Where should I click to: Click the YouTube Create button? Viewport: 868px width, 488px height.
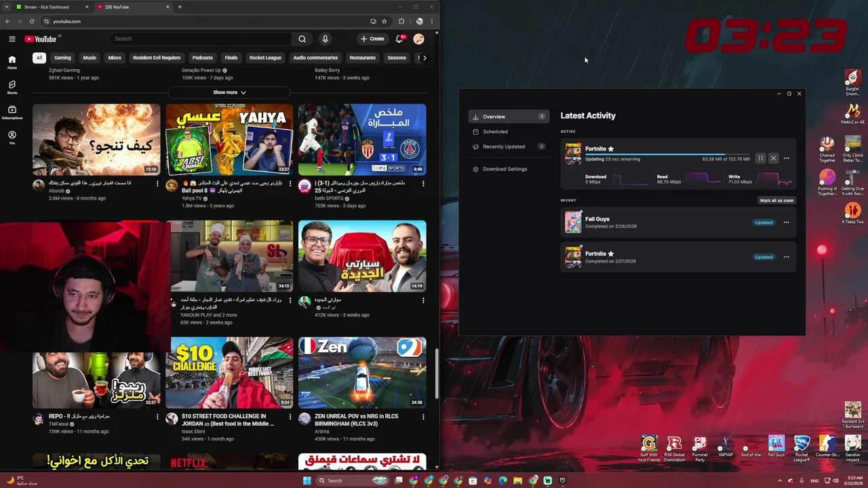pyautogui.click(x=372, y=39)
